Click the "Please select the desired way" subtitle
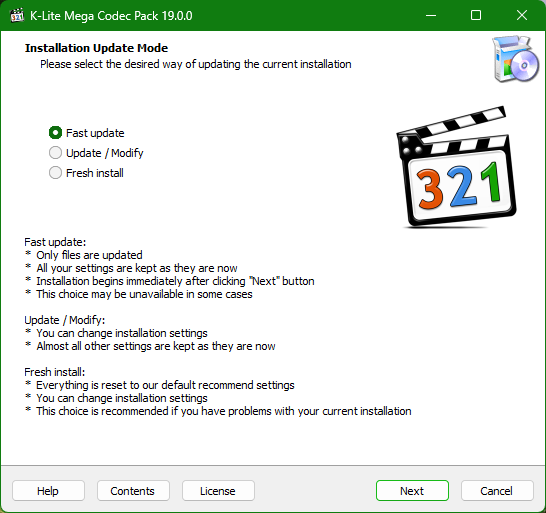The width and height of the screenshot is (546, 513). pyautogui.click(x=196, y=64)
